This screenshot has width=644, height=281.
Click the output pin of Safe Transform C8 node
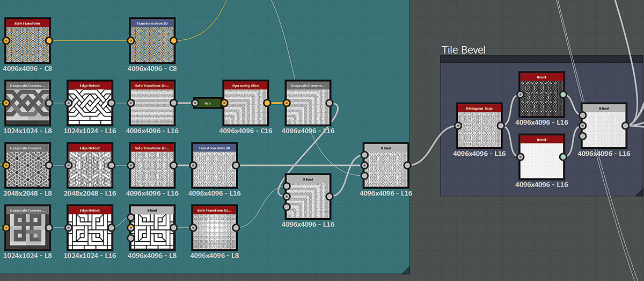(x=49, y=41)
